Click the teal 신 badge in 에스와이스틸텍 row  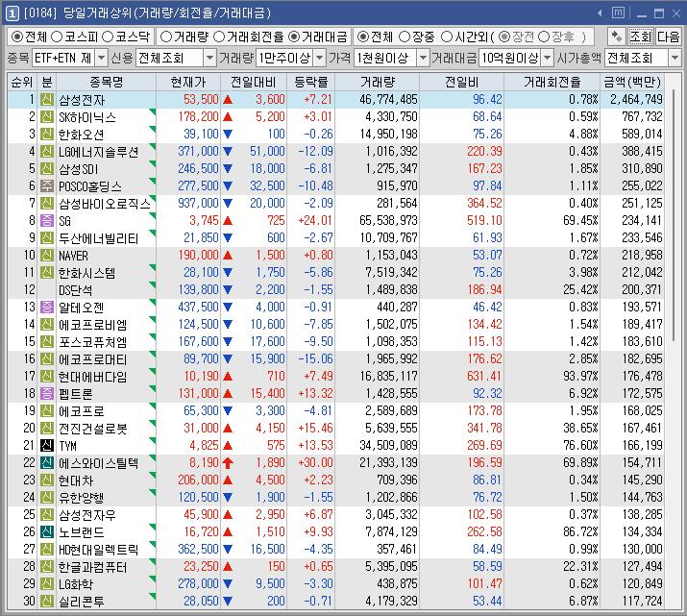tap(47, 462)
